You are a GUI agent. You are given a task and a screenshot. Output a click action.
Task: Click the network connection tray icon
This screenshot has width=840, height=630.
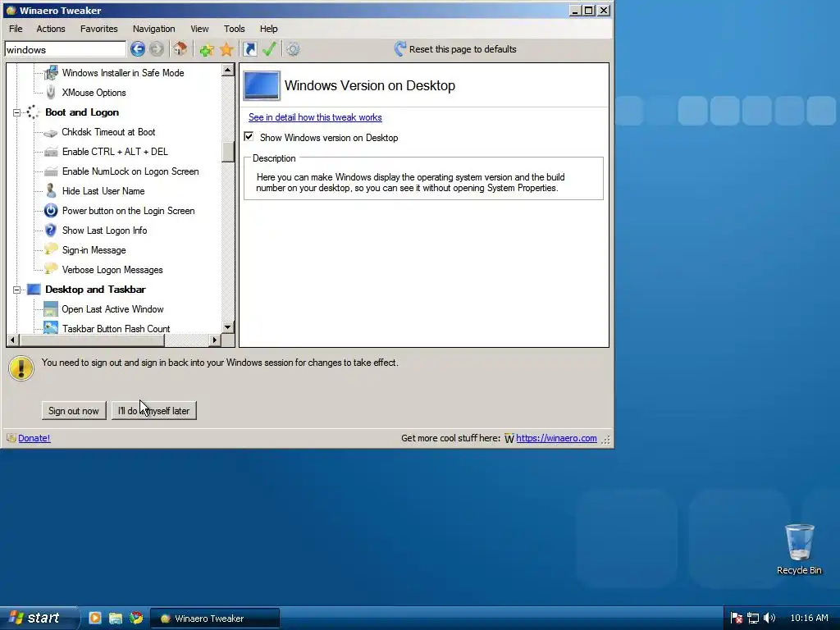tap(753, 619)
